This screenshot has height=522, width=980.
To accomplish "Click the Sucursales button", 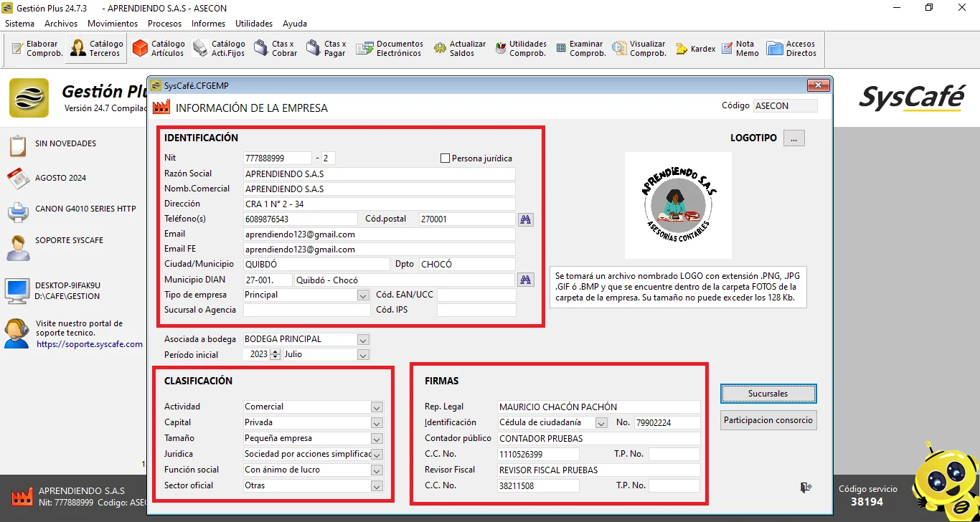I will [x=768, y=394].
